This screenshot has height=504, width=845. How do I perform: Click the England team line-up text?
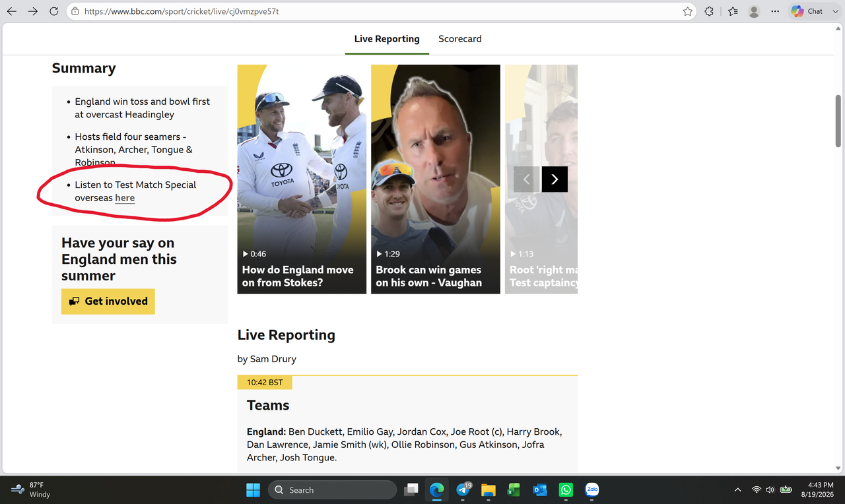pos(404,445)
